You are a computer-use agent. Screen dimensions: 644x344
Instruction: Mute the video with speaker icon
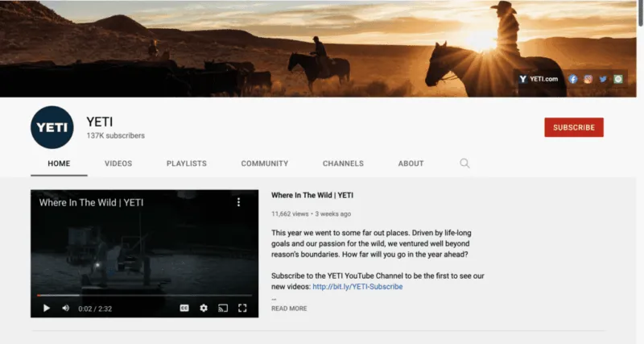(x=66, y=309)
